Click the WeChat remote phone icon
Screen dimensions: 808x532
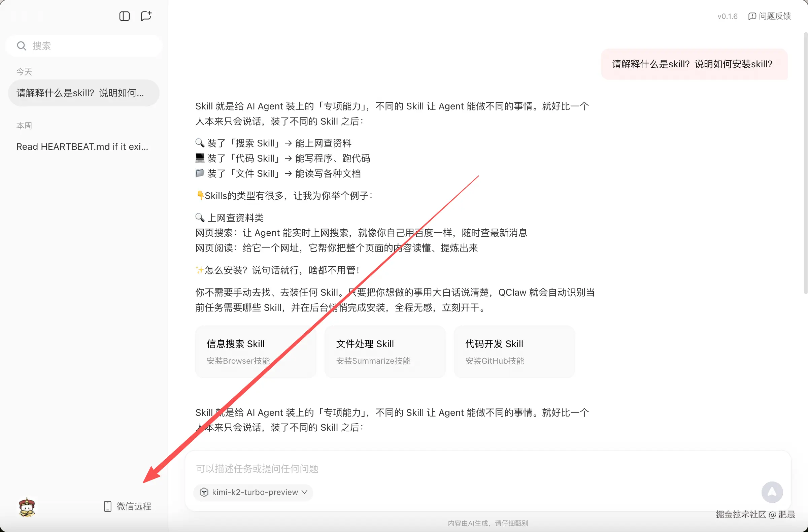107,506
